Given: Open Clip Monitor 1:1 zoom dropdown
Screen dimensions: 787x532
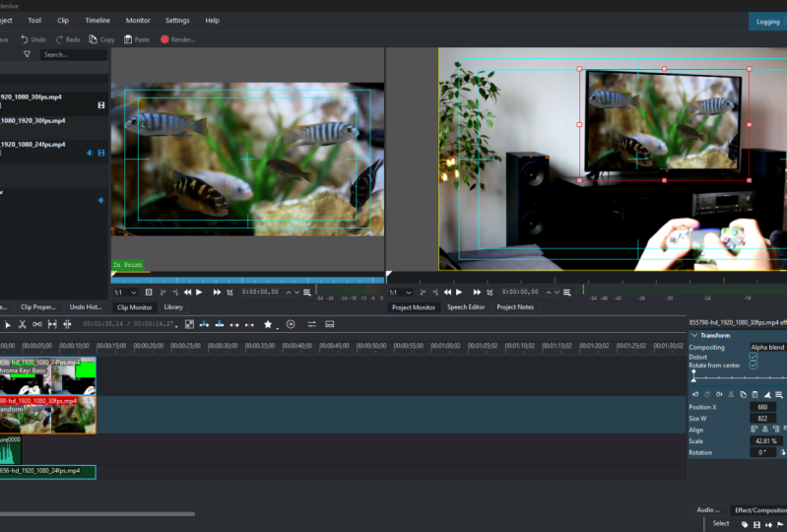Looking at the screenshot, I should coord(125,292).
